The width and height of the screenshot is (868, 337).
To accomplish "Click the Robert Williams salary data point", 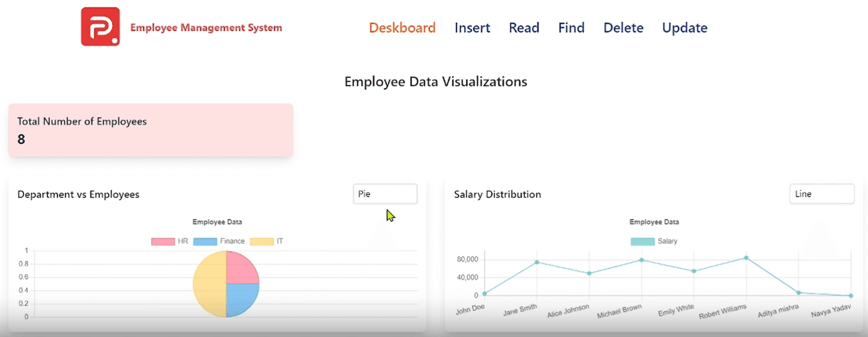I will [x=746, y=258].
